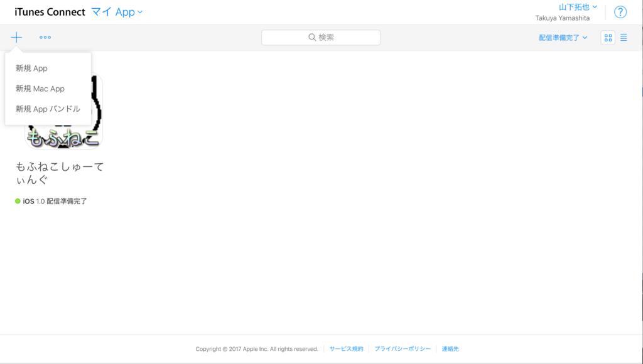
Task: Focus the 検索 search field
Action: coord(321,38)
